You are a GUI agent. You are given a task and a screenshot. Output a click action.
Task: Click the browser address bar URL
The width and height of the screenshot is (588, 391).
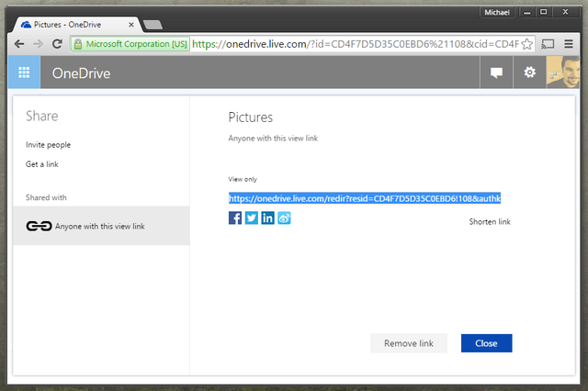coord(356,44)
